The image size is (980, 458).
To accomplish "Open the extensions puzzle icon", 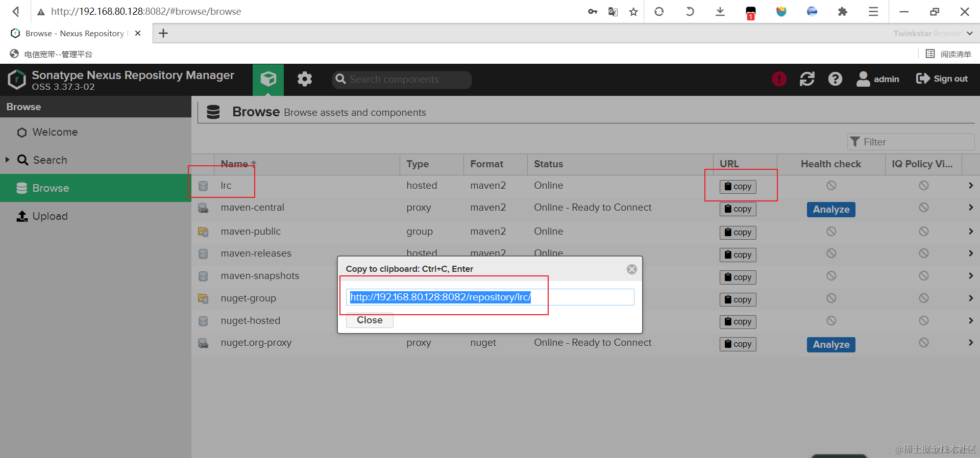I will point(843,12).
